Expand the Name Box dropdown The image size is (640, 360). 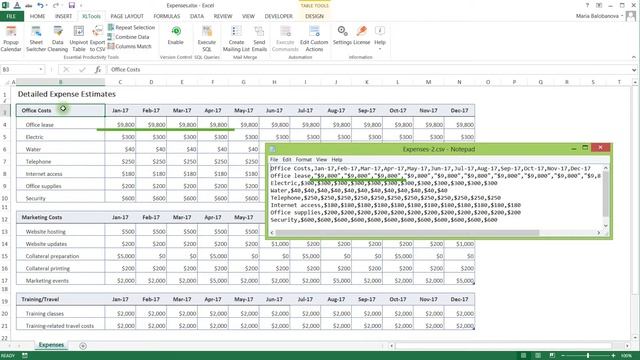click(x=41, y=70)
